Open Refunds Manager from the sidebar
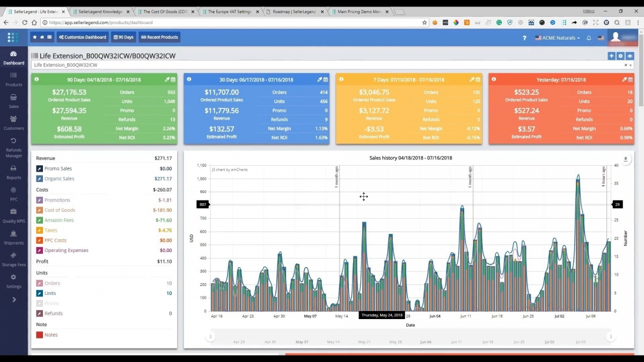The width and height of the screenshot is (644, 362). point(13,145)
